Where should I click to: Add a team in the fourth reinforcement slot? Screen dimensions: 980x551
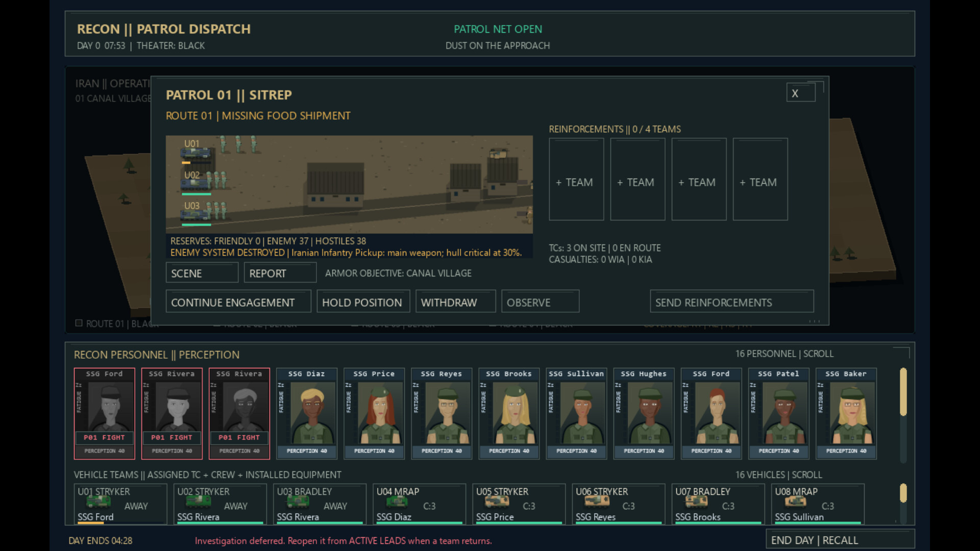pyautogui.click(x=760, y=180)
